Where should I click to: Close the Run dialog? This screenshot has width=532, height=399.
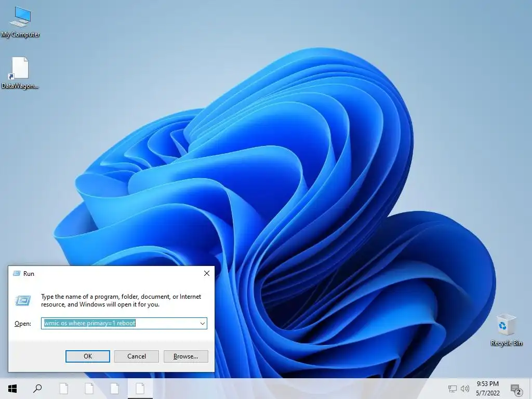pos(207,273)
